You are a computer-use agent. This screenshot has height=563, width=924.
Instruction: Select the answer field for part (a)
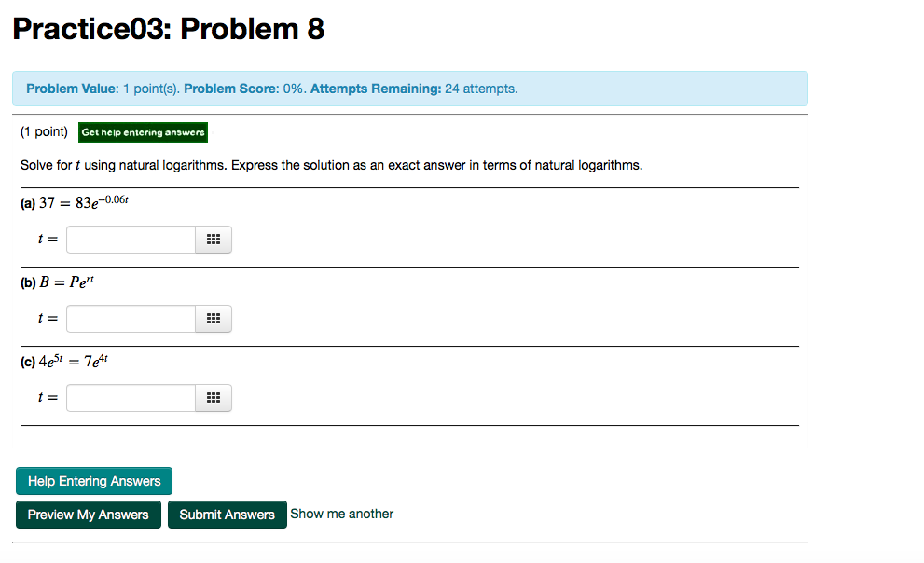click(131, 239)
